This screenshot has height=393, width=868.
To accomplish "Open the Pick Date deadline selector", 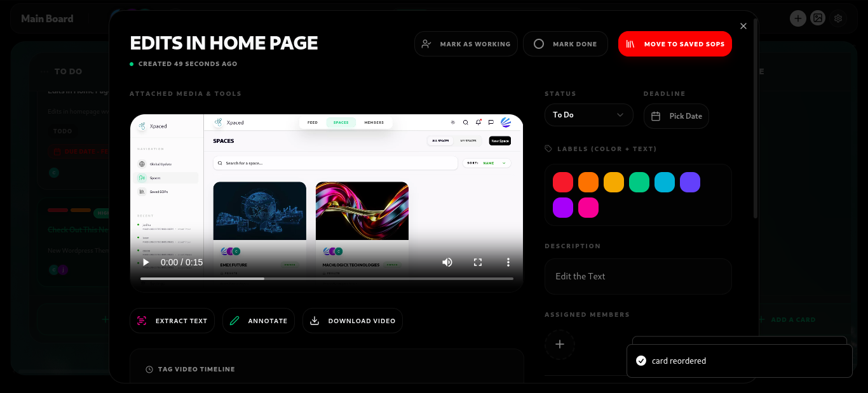I will 676,116.
